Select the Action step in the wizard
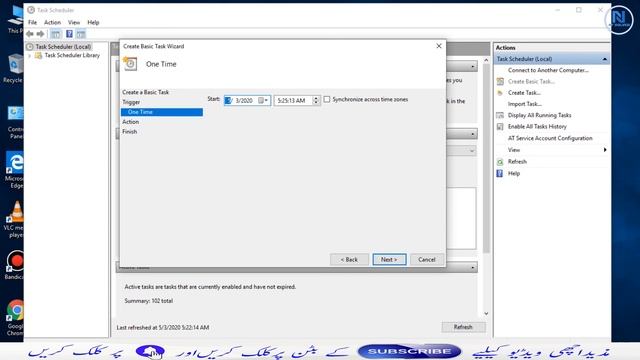The image size is (640, 360). pyautogui.click(x=130, y=122)
